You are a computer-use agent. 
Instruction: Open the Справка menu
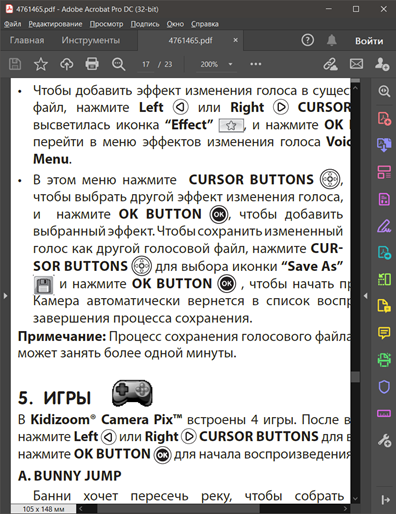(205, 24)
